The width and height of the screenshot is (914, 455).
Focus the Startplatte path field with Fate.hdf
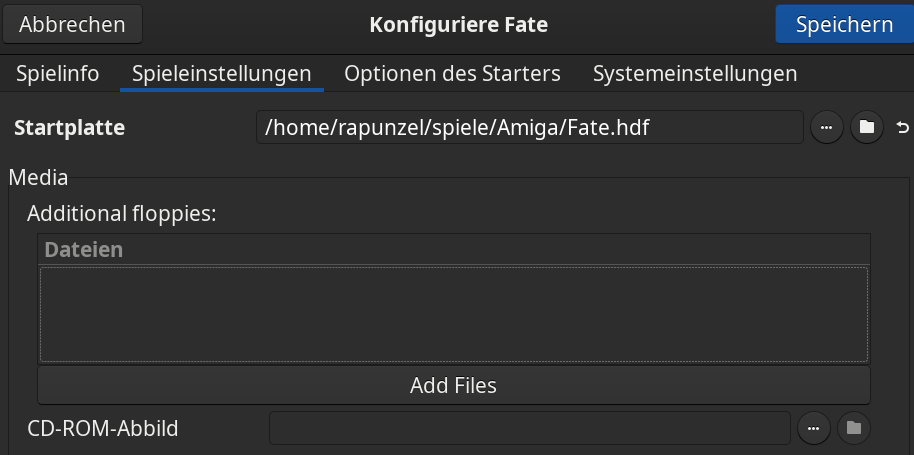click(530, 127)
